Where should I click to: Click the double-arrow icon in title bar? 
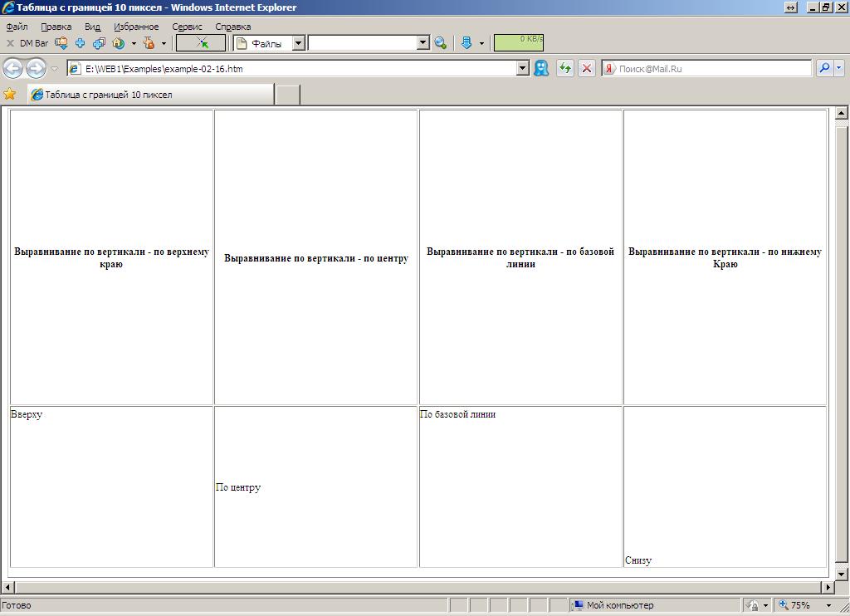(791, 7)
